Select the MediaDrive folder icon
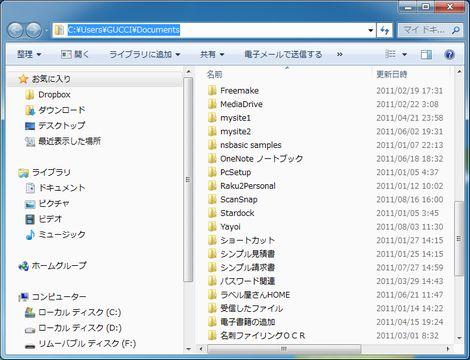Viewport: 470px width, 360px height. click(212, 104)
